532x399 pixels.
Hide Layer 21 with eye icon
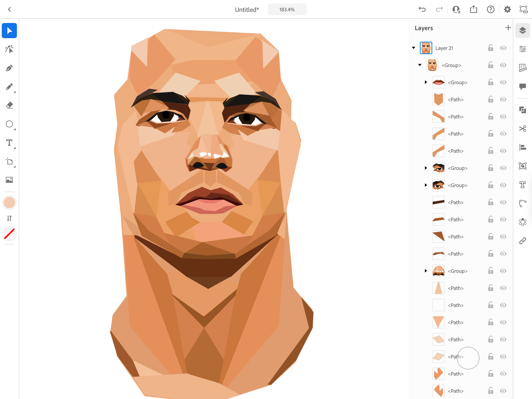click(x=503, y=48)
